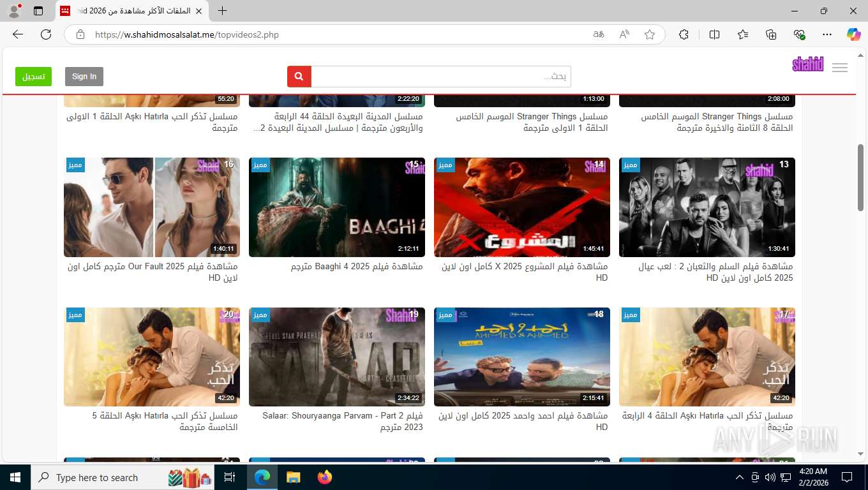This screenshot has width=868, height=490.
Task: Click the green تسجيل register button
Action: 33,77
